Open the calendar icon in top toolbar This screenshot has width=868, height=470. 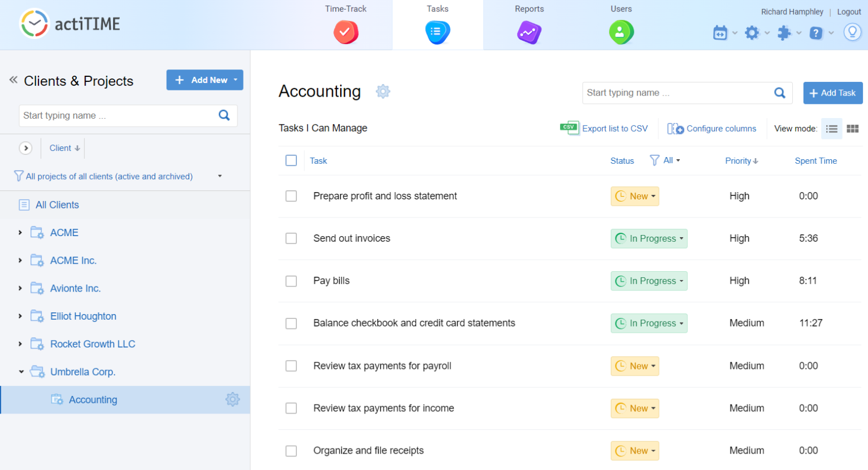click(x=720, y=33)
